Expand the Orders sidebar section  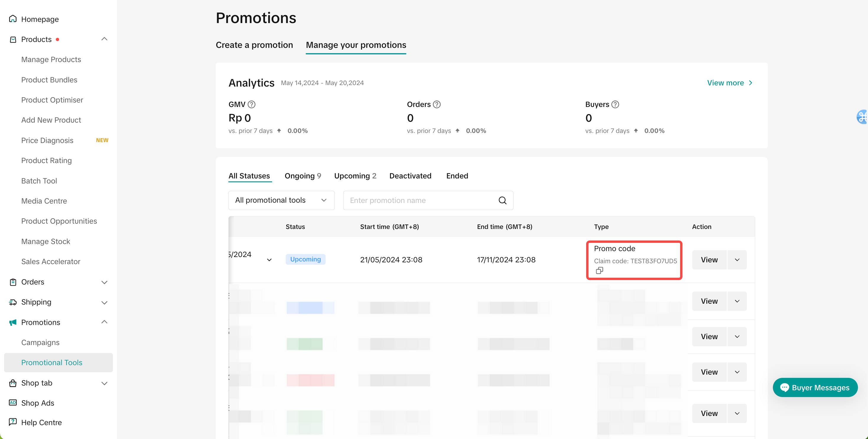coord(104,282)
